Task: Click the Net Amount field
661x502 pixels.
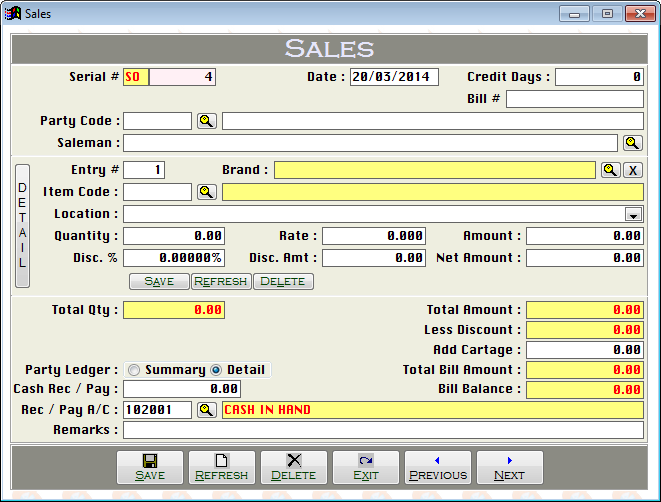Action: pos(585,258)
